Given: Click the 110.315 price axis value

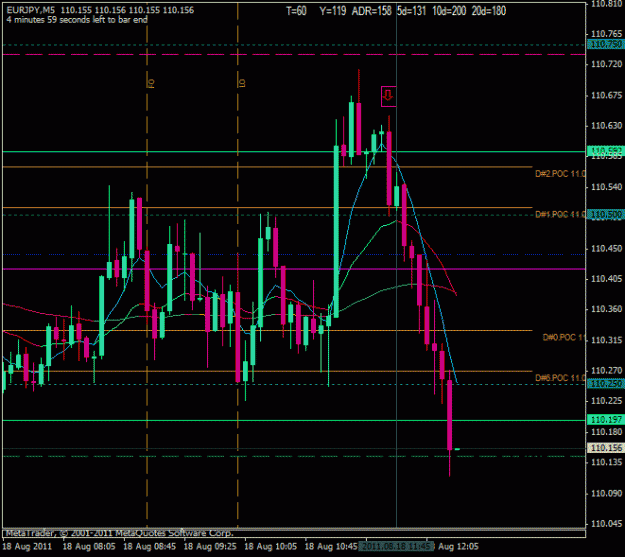Looking at the screenshot, I should point(606,340).
